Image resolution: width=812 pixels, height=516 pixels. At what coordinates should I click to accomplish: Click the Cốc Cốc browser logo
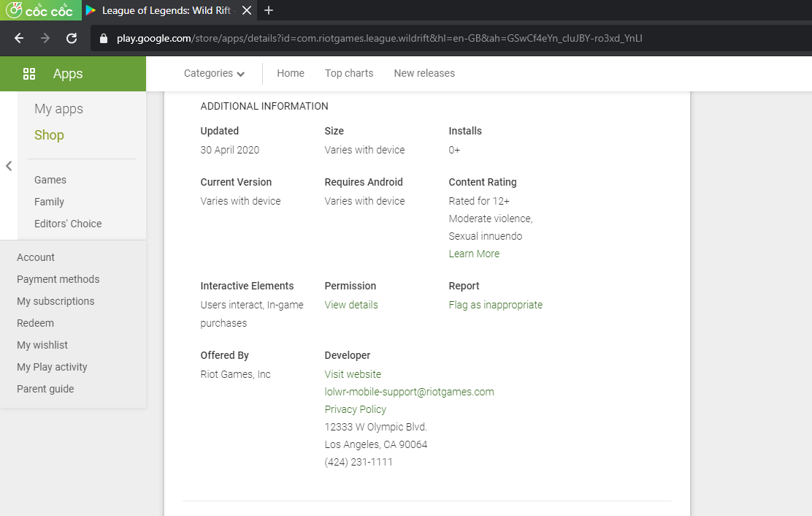click(x=40, y=10)
